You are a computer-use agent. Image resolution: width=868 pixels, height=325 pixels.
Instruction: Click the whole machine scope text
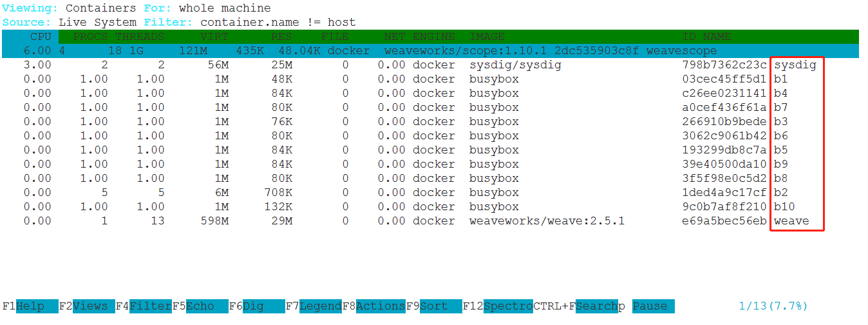click(225, 8)
